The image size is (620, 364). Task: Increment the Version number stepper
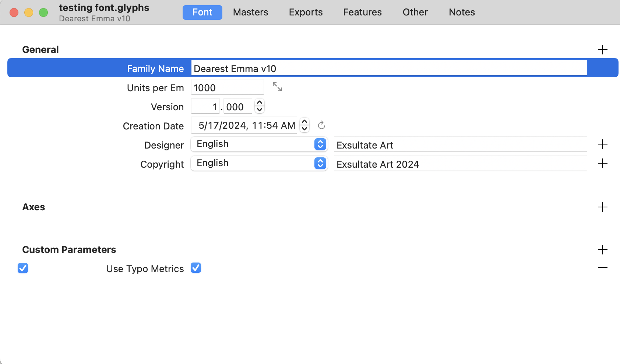pyautogui.click(x=260, y=103)
